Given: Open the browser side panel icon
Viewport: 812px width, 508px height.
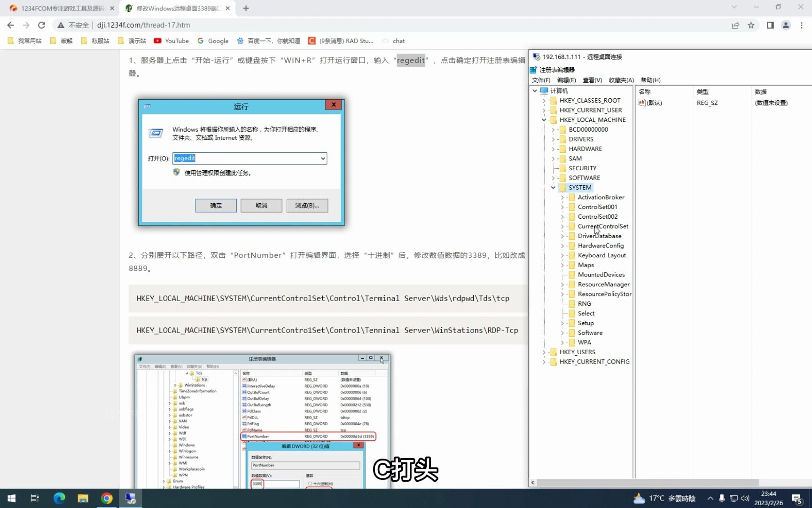Looking at the screenshot, I should 770,25.
